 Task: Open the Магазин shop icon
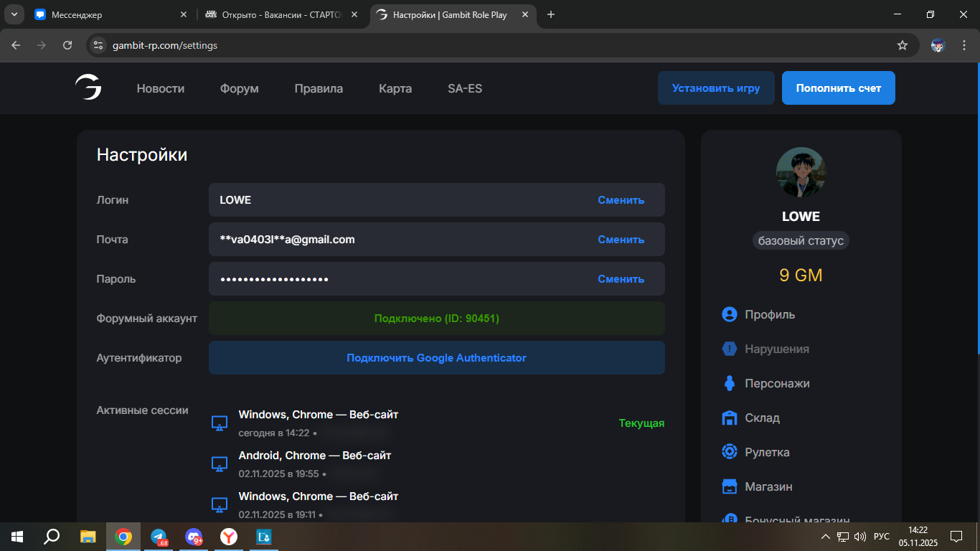coord(730,486)
